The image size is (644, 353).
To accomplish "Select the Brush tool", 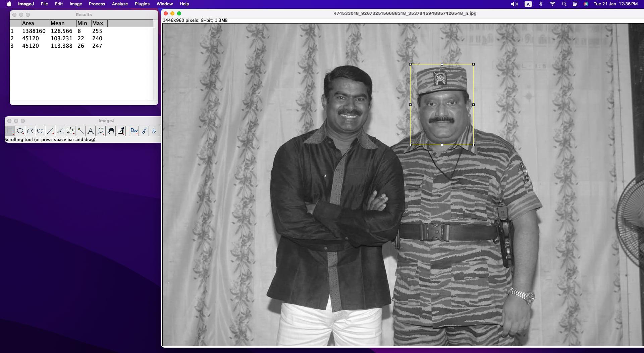I will (x=144, y=131).
